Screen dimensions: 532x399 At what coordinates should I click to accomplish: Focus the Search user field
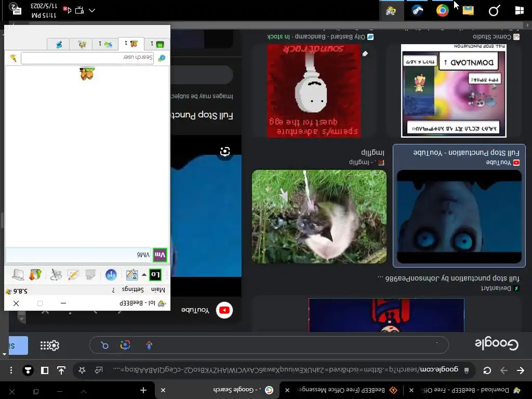(87, 58)
